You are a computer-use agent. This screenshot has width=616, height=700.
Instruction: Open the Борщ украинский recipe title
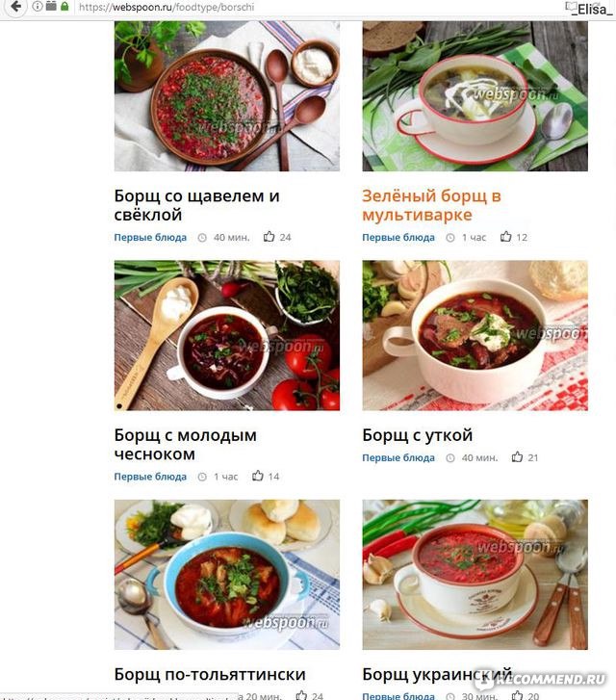437,674
